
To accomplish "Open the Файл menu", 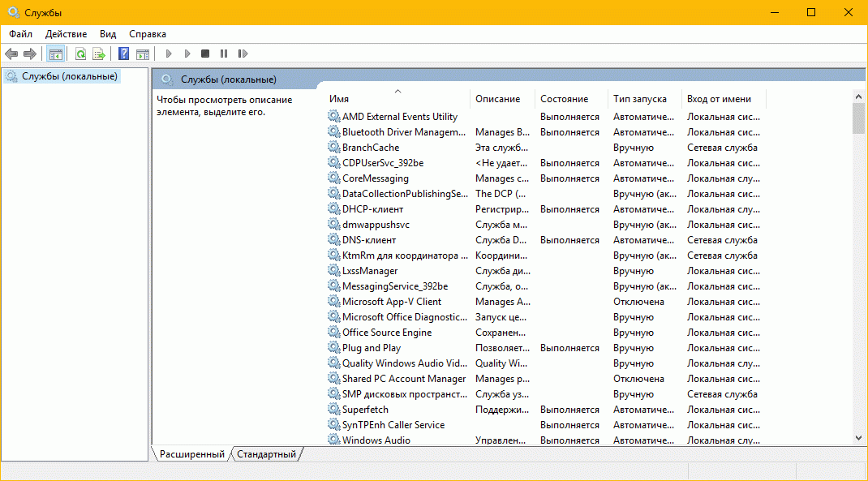I will coord(21,34).
